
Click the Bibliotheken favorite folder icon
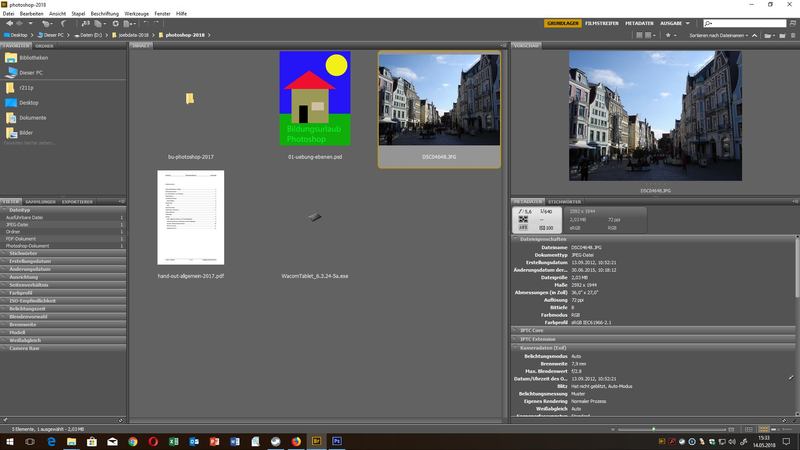coord(12,58)
